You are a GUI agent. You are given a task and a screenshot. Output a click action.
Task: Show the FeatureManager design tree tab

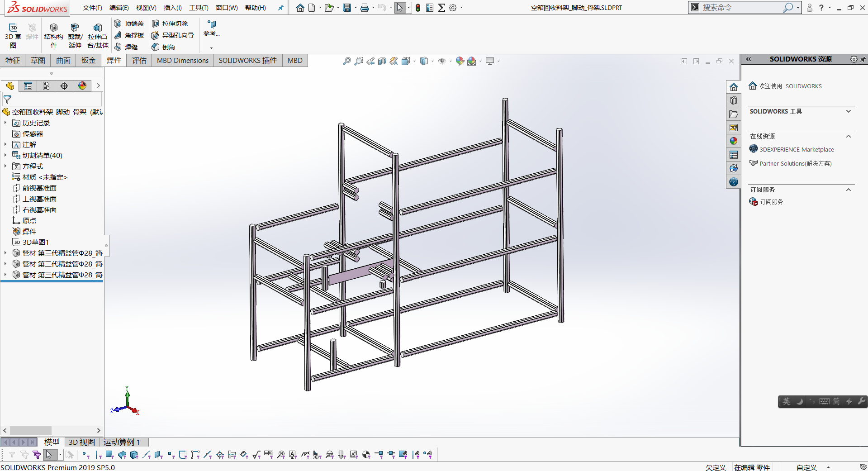click(x=10, y=86)
